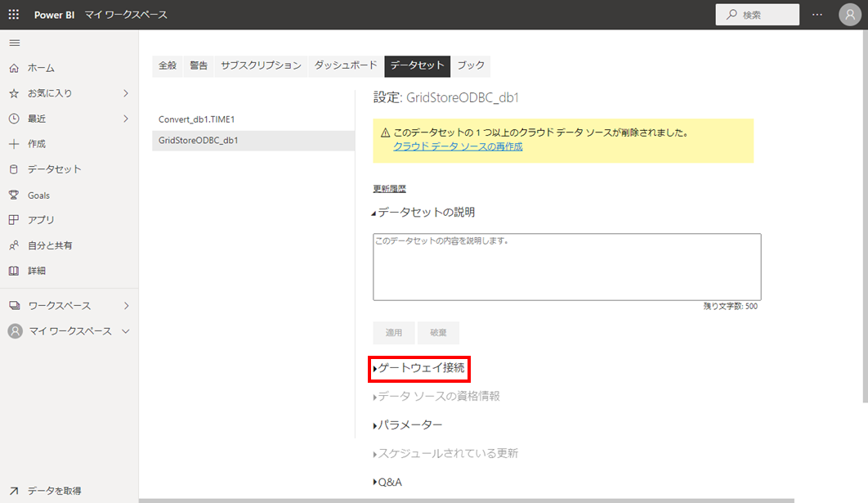868x503 pixels.
Task: Collapse the navigation hamburger menu
Action: click(14, 43)
